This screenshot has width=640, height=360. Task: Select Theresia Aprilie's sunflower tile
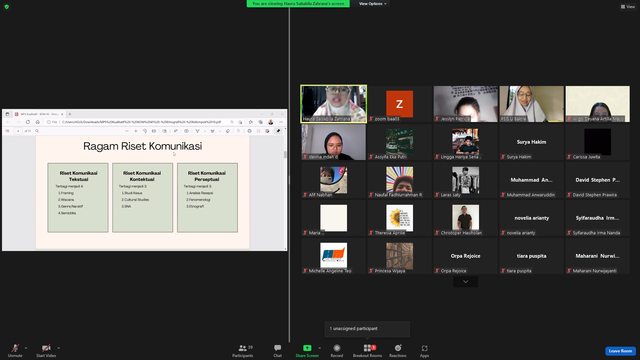[x=399, y=218]
